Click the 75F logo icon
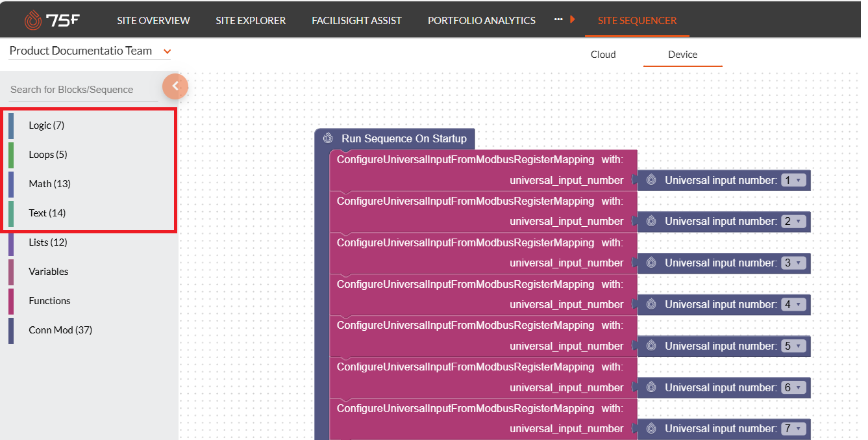The image size is (868, 440). tap(33, 20)
